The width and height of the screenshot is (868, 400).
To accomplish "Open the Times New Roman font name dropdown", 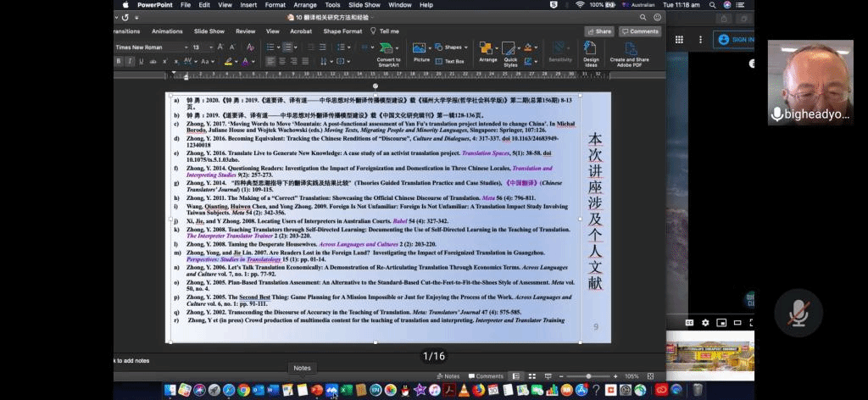I will [x=186, y=47].
